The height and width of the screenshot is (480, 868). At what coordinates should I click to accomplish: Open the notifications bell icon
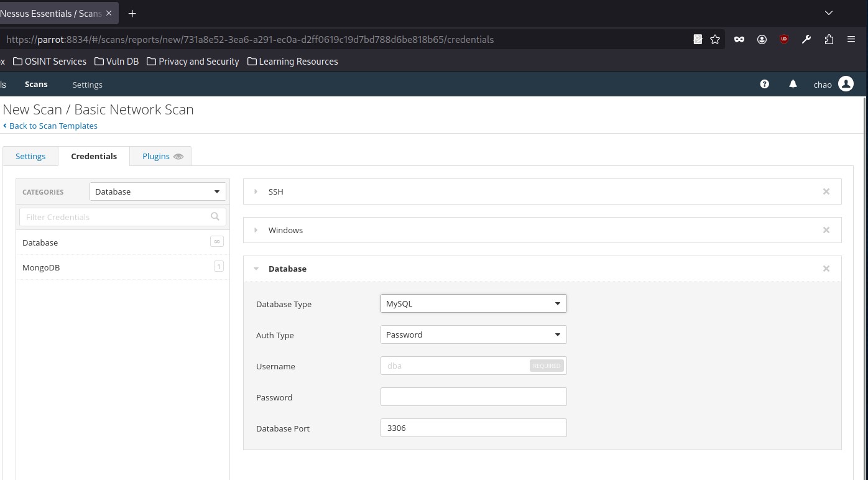click(x=793, y=84)
